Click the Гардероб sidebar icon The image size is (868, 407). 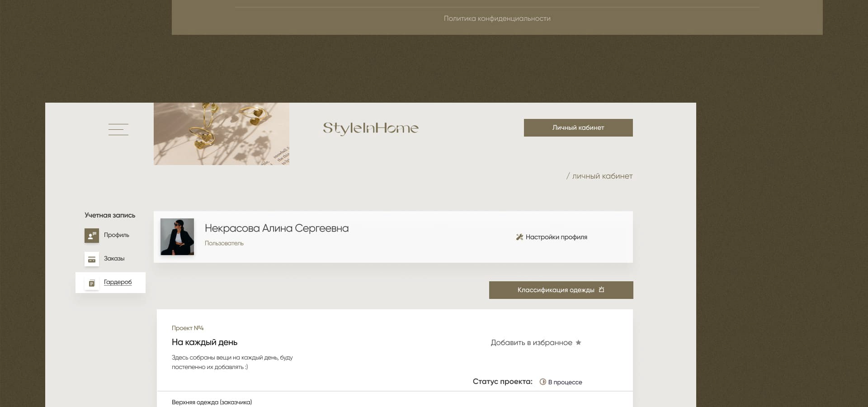[92, 283]
